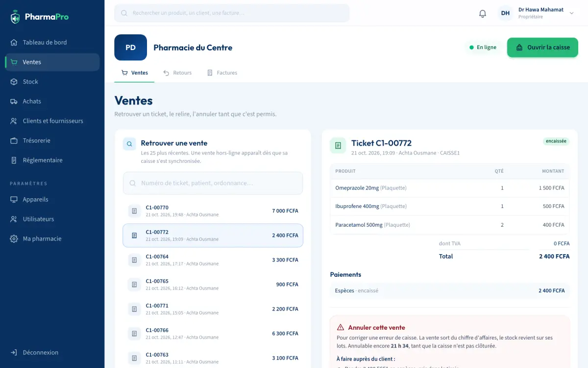Click receipt icon beside C1-00771
The height and width of the screenshot is (368, 588).
[x=134, y=309]
